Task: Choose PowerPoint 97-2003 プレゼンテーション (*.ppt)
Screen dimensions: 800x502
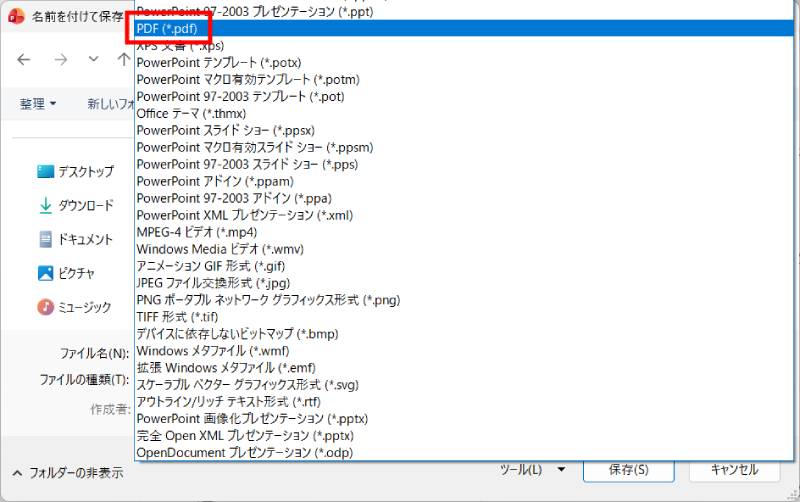Action: [x=464, y=12]
